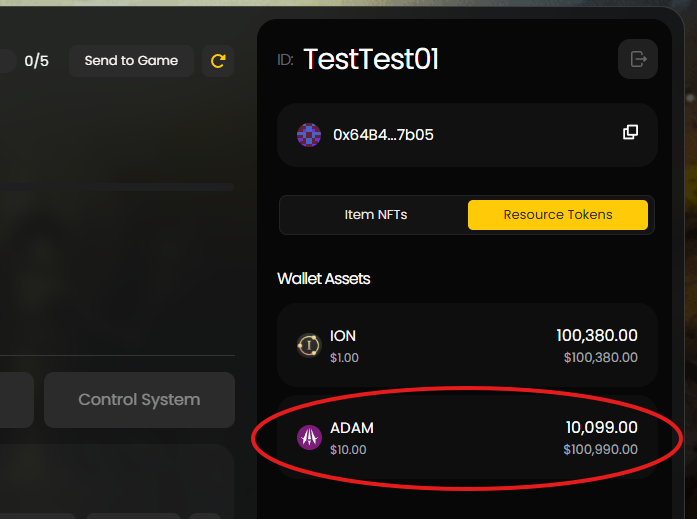
Task: Select the ION token name label
Action: point(343,336)
